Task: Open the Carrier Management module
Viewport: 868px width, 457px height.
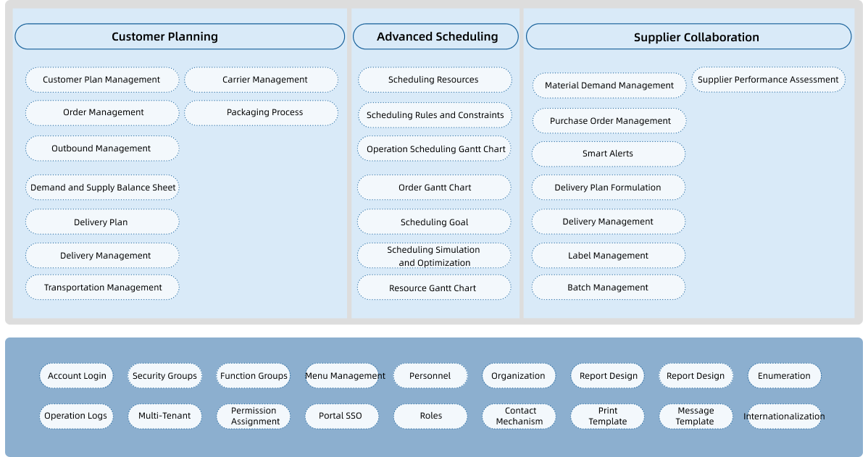Action: (261, 80)
